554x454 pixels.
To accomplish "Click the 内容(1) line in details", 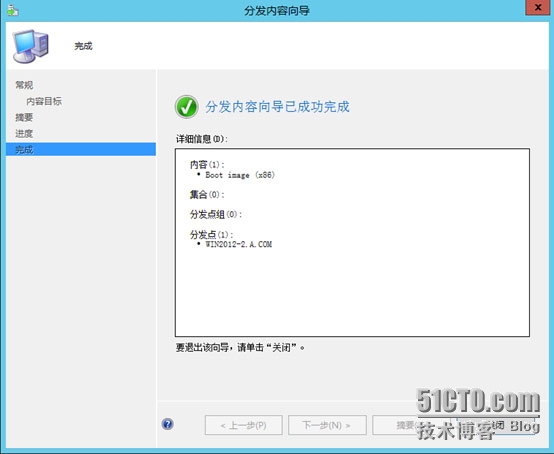I will (x=207, y=165).
